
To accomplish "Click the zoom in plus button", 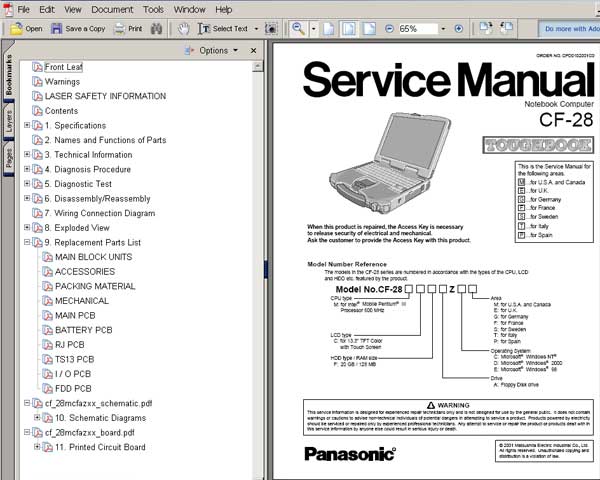I will point(458,29).
